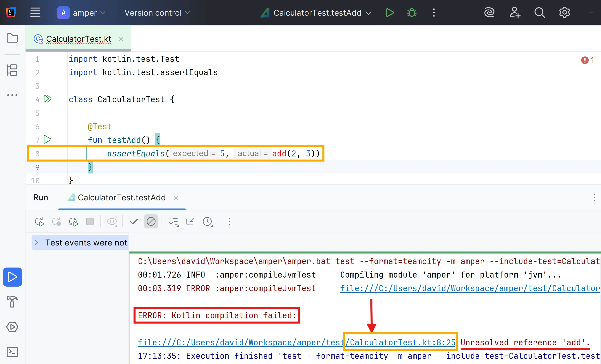Open the Build hammer tool window
601x364 pixels.
12,302
